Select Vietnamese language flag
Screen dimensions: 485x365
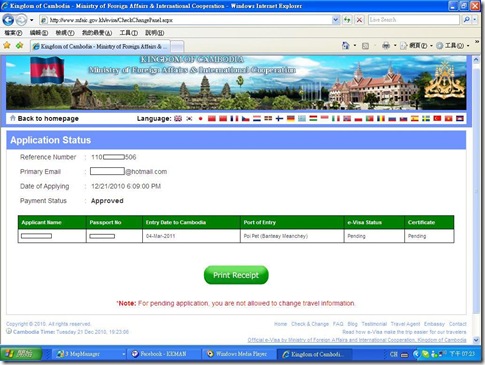pyautogui.click(x=448, y=118)
